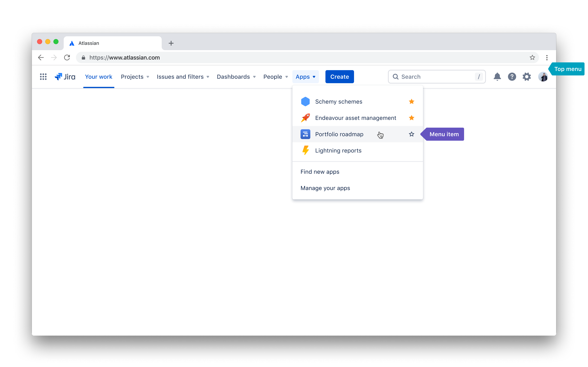Open Find new apps
Viewport: 588px width, 367px height.
tap(320, 172)
